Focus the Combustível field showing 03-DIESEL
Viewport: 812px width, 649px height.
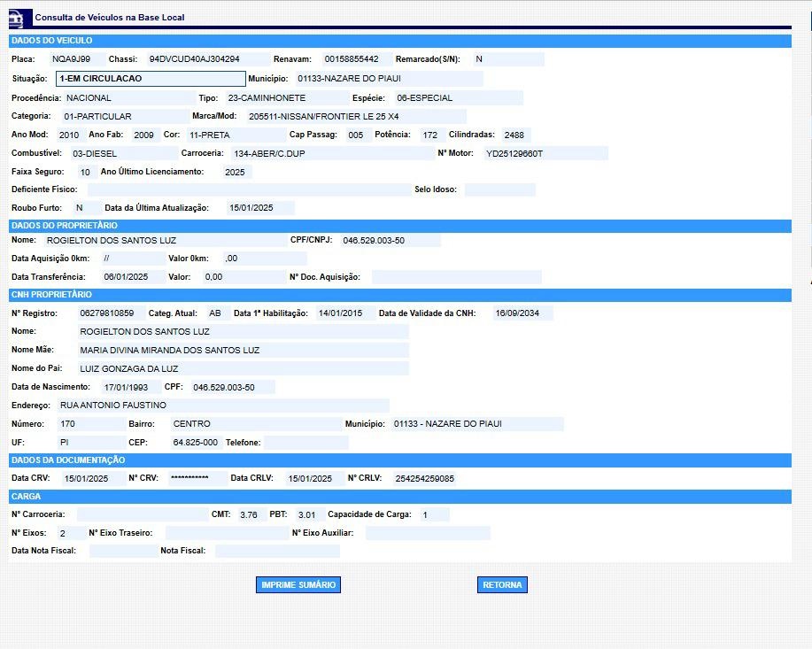pyautogui.click(x=124, y=154)
